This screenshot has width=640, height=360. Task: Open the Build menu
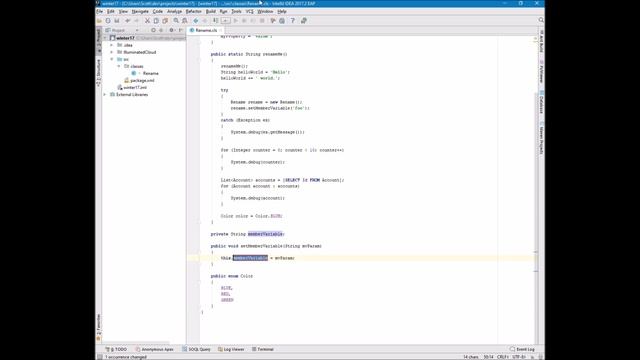[x=211, y=11]
